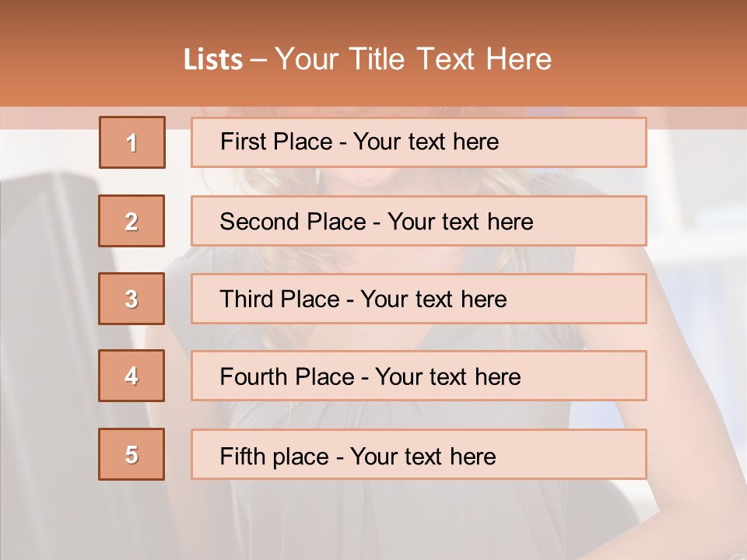
Task: Click the words 'Second Place' in row two
Action: pyautogui.click(x=293, y=222)
